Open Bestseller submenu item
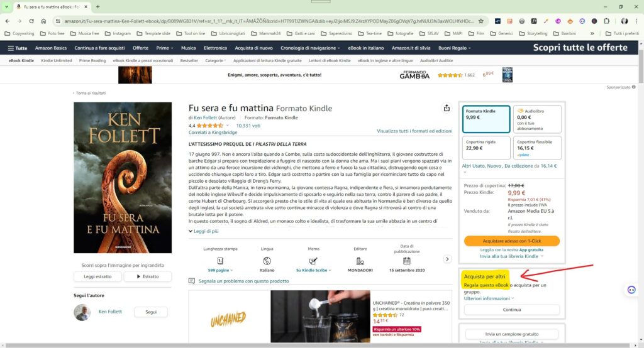The height and width of the screenshot is (348, 644). coord(189,61)
